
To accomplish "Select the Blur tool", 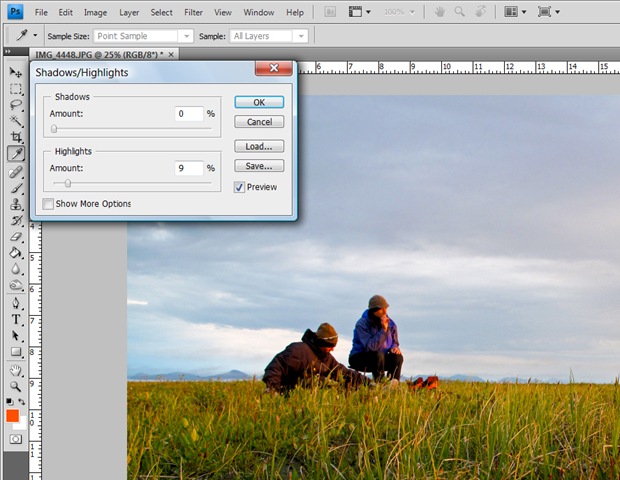I will tap(16, 269).
